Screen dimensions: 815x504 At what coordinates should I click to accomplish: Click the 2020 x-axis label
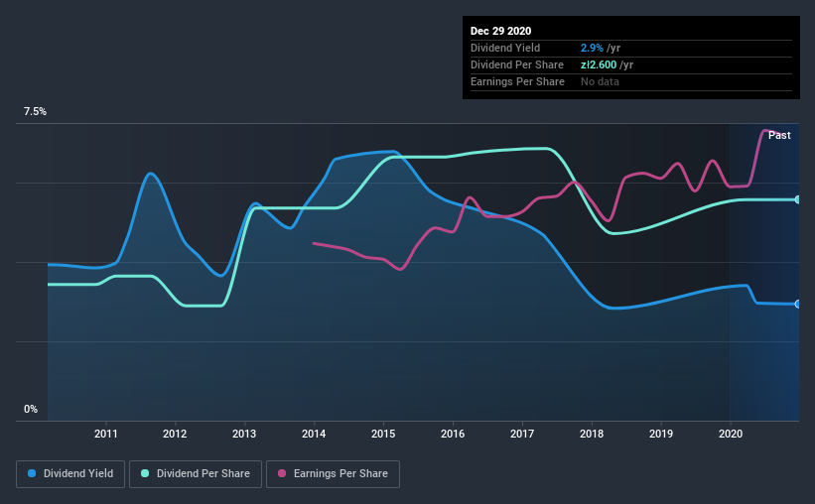tap(731, 434)
